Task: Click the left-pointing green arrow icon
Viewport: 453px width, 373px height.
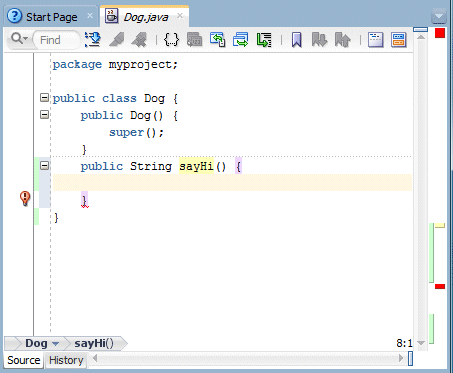Action: point(217,40)
